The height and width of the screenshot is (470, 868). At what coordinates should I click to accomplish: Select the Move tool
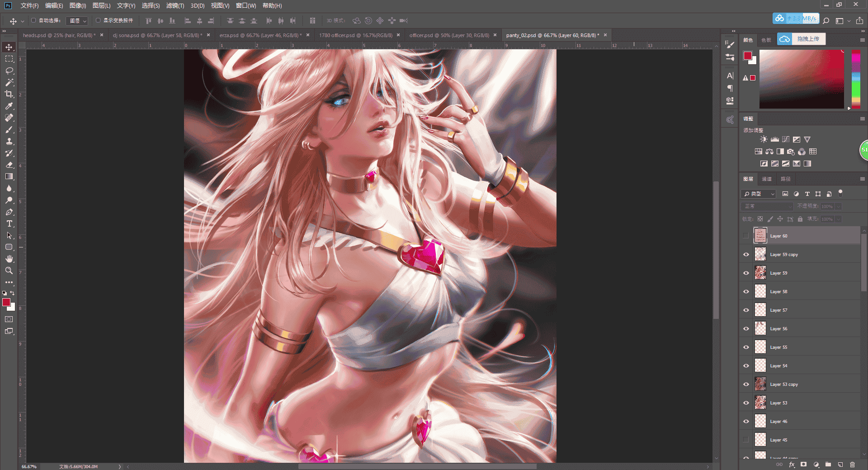(x=9, y=47)
